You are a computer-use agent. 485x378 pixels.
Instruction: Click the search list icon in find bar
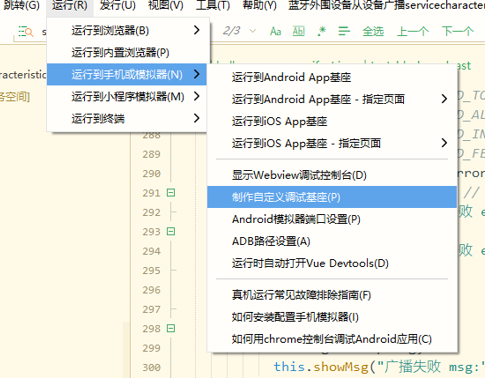[26, 32]
